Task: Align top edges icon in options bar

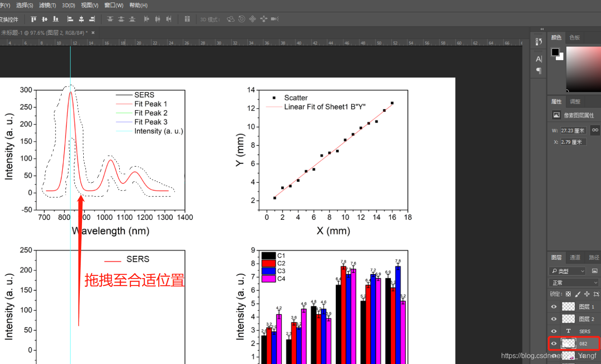Action: [34, 19]
